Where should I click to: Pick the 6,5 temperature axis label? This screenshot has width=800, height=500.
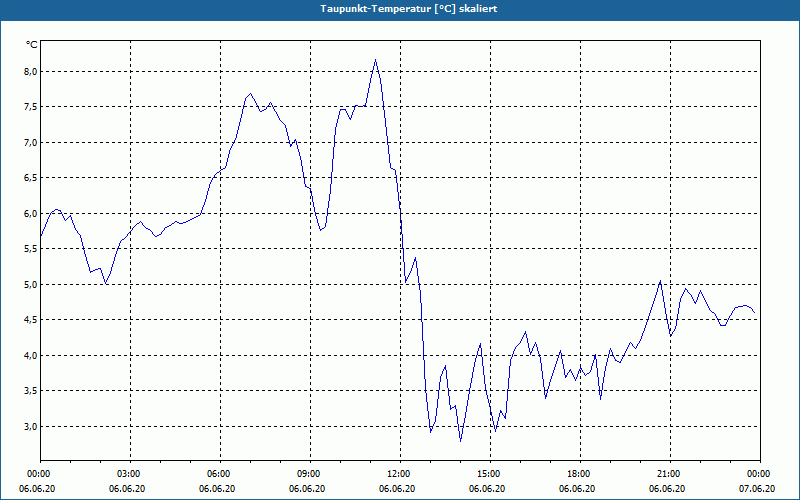coord(32,178)
